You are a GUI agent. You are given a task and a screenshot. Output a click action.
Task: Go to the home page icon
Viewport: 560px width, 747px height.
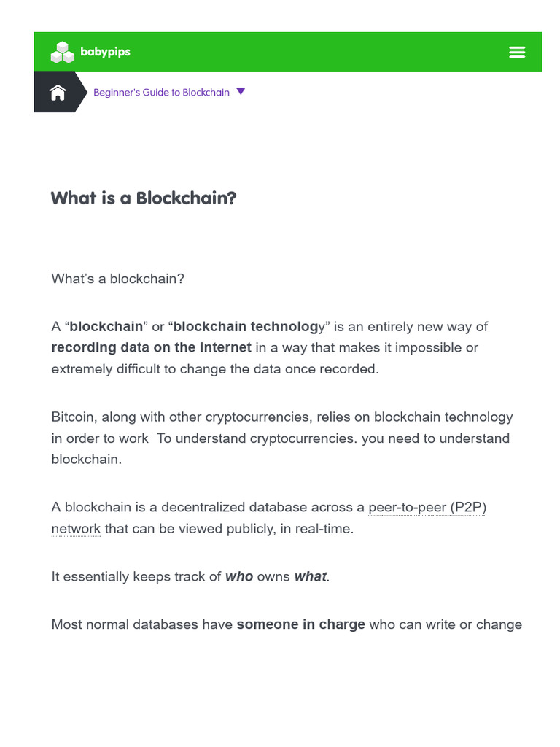click(58, 93)
